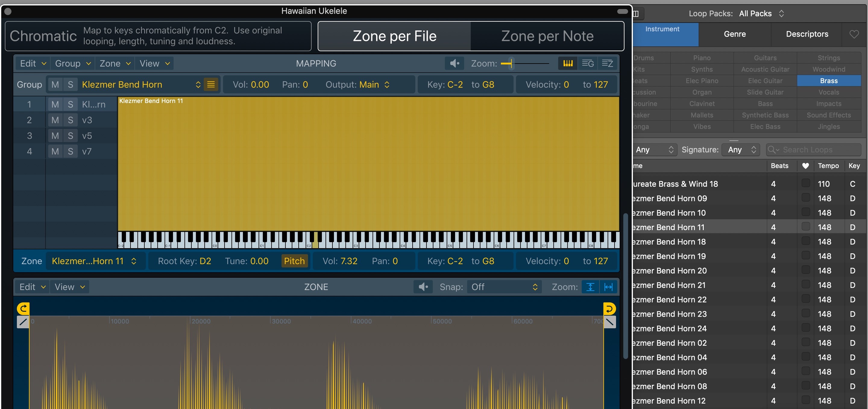Toggle the Pitch button in zone bar

click(294, 261)
